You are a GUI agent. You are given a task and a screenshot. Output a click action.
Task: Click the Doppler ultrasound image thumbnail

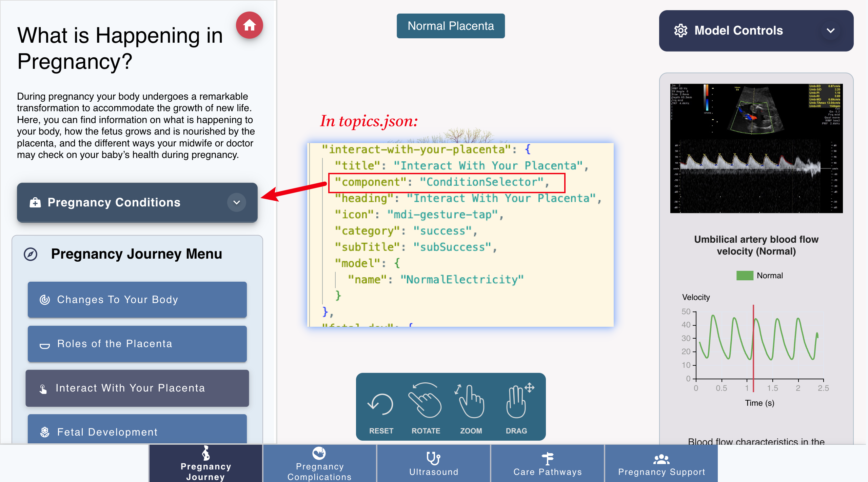click(756, 148)
